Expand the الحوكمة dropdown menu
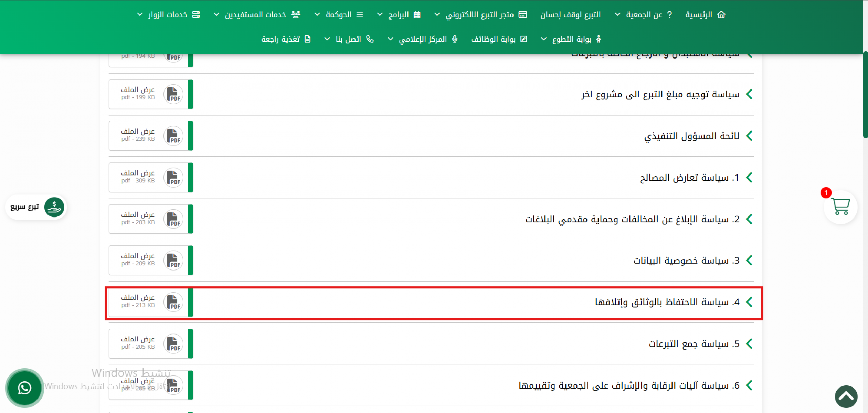The width and height of the screenshot is (868, 413). (339, 14)
